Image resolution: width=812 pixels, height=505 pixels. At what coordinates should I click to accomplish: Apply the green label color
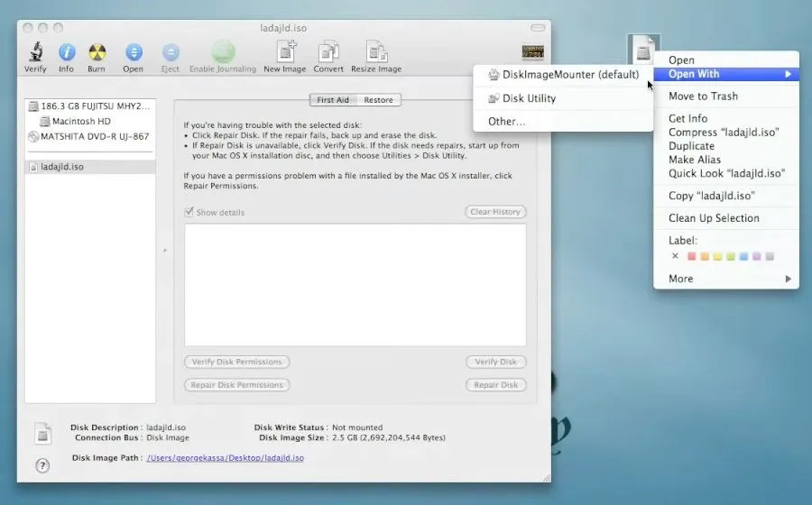[730, 257]
